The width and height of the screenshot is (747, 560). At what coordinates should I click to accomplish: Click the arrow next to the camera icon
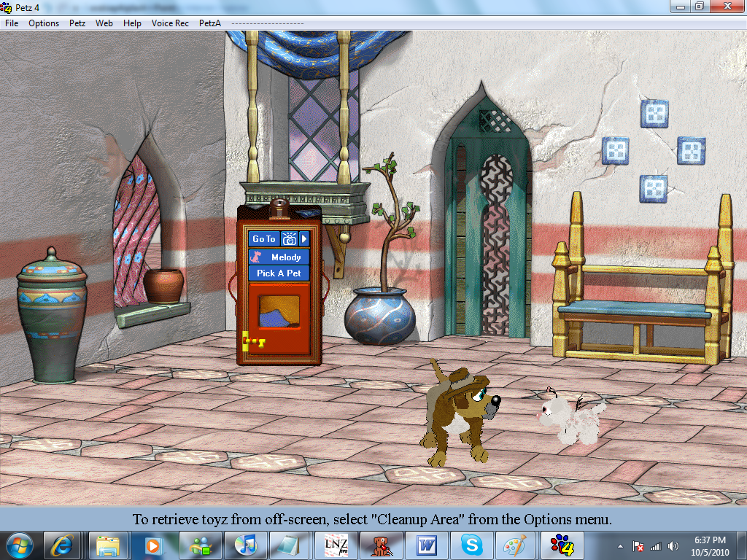pos(304,239)
